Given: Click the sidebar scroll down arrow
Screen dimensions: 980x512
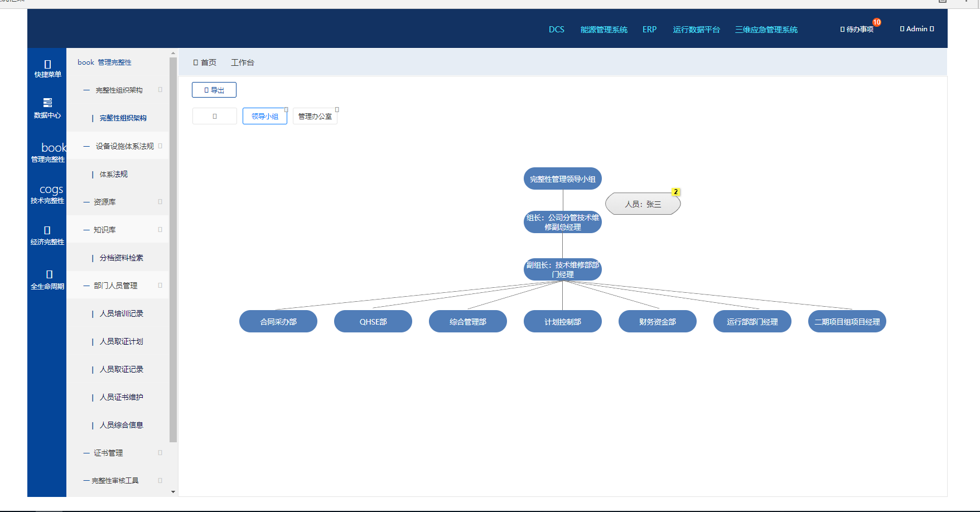Looking at the screenshot, I should [173, 492].
